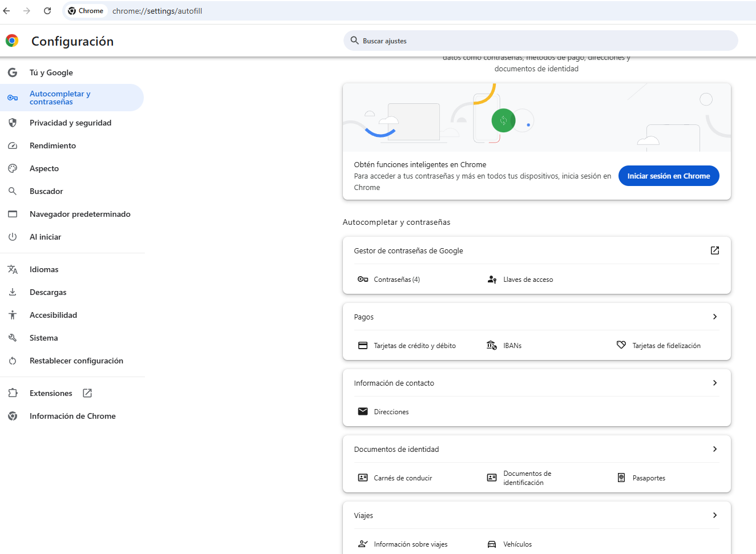The width and height of the screenshot is (756, 554).
Task: Click the envelope icon beside Direcciones
Action: (x=363, y=411)
